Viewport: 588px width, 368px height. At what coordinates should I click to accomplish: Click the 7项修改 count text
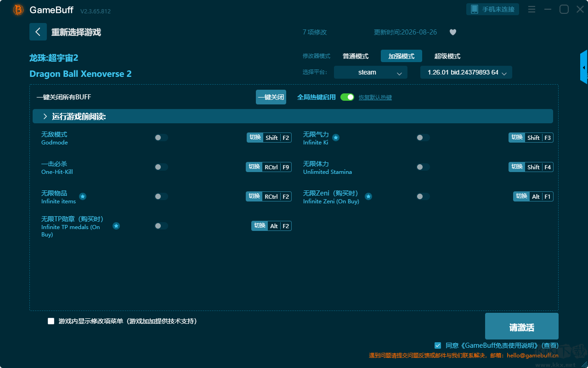point(315,32)
